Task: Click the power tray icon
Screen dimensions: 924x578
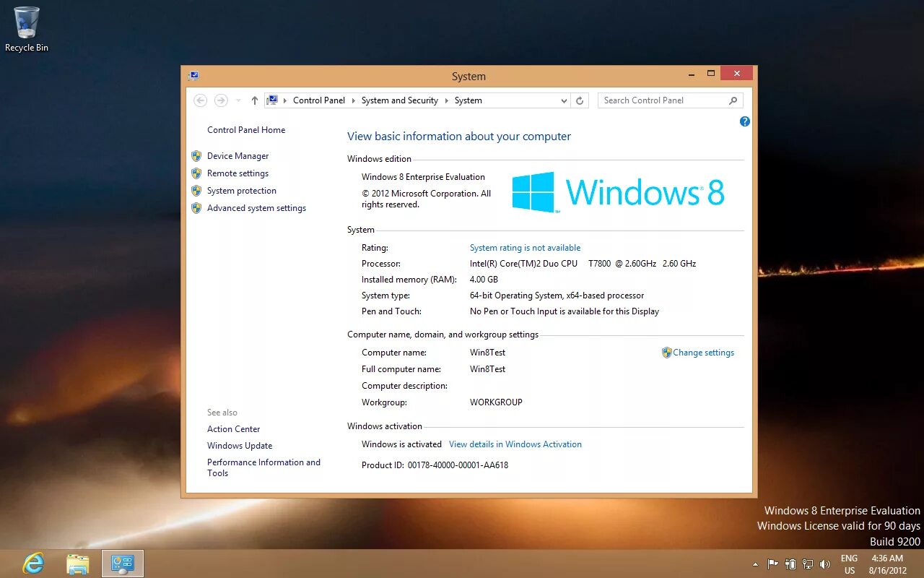Action: [790, 564]
